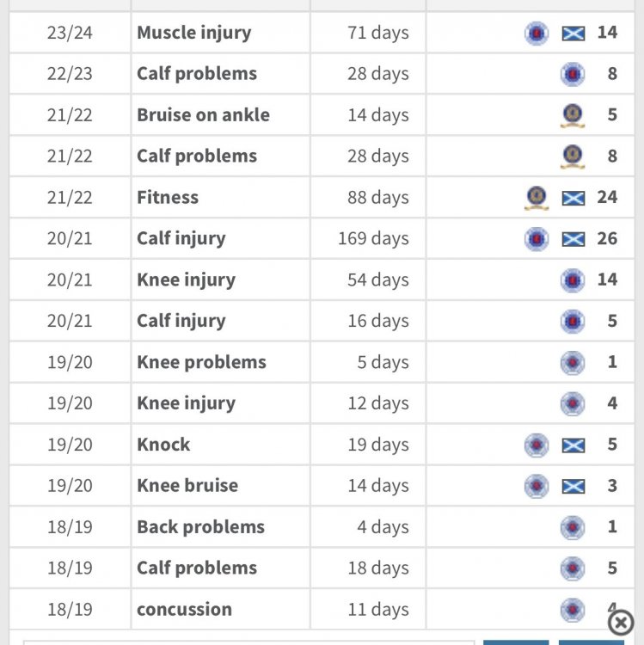The image size is (644, 645).
Task: Select the Muscle injury entry
Action: click(x=193, y=33)
